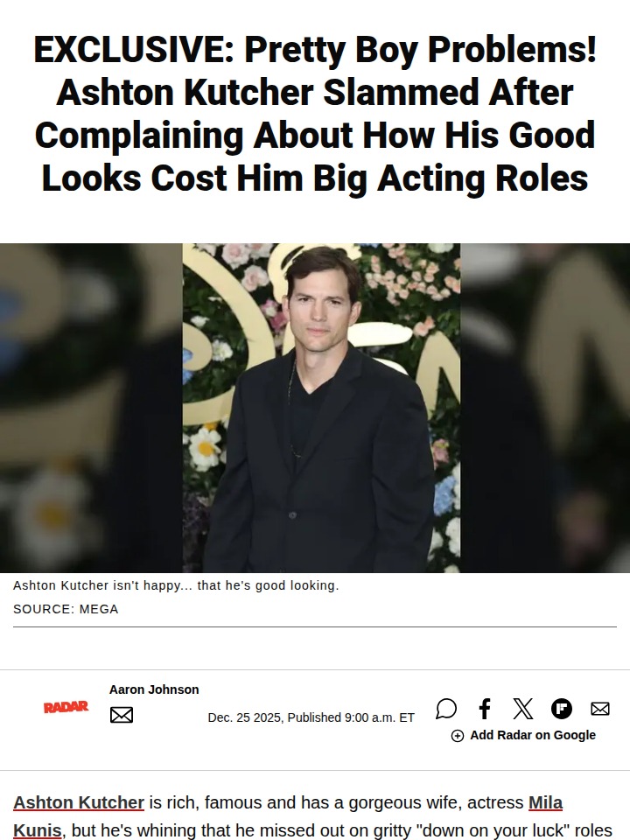Share the article on Facebook
The height and width of the screenshot is (840, 630).
[x=484, y=708]
